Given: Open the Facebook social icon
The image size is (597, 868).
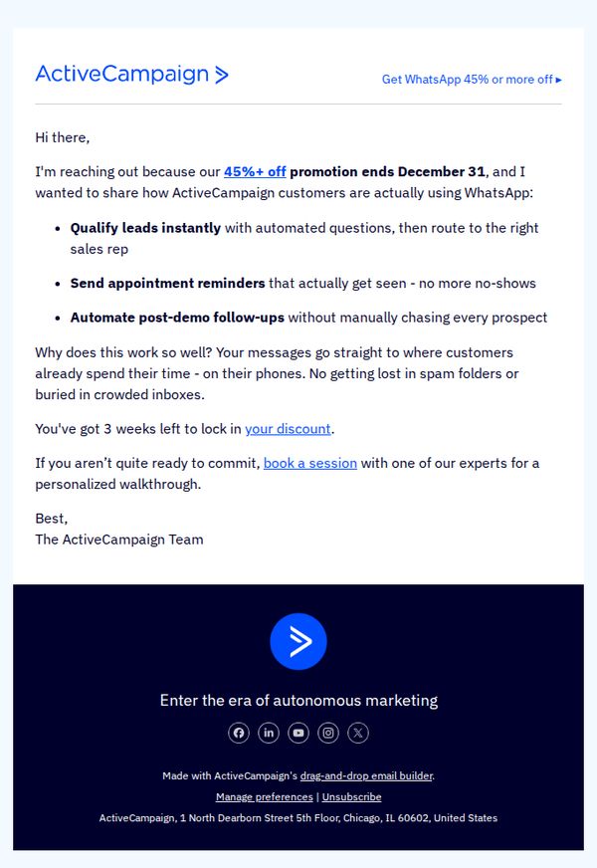Looking at the screenshot, I should 239,733.
